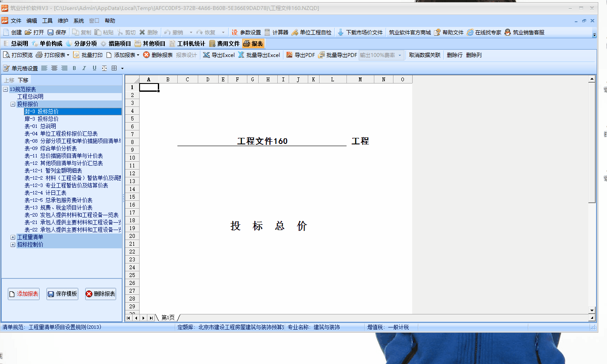Toggle italic text formatting
Viewport: 607px width, 364px height.
84,68
